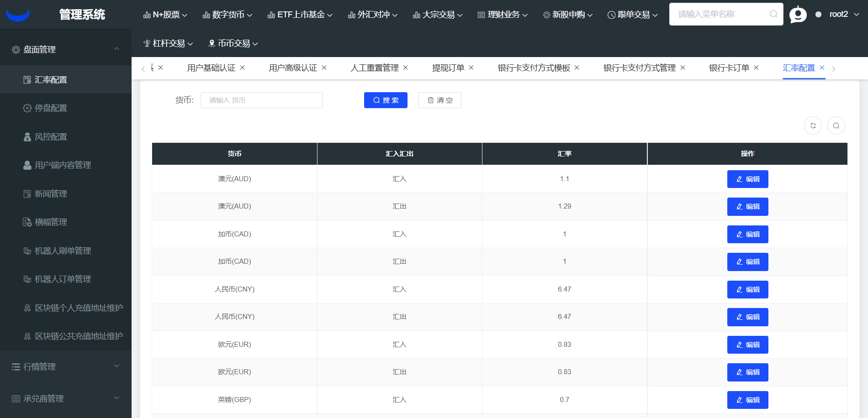The height and width of the screenshot is (418, 868).
Task: Click the round search toggle icon above table
Action: (836, 125)
